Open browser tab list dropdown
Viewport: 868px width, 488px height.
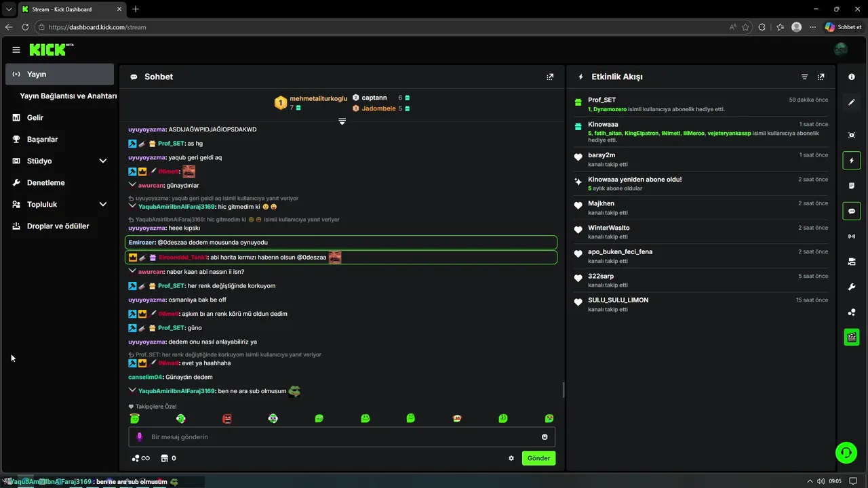(x=9, y=9)
